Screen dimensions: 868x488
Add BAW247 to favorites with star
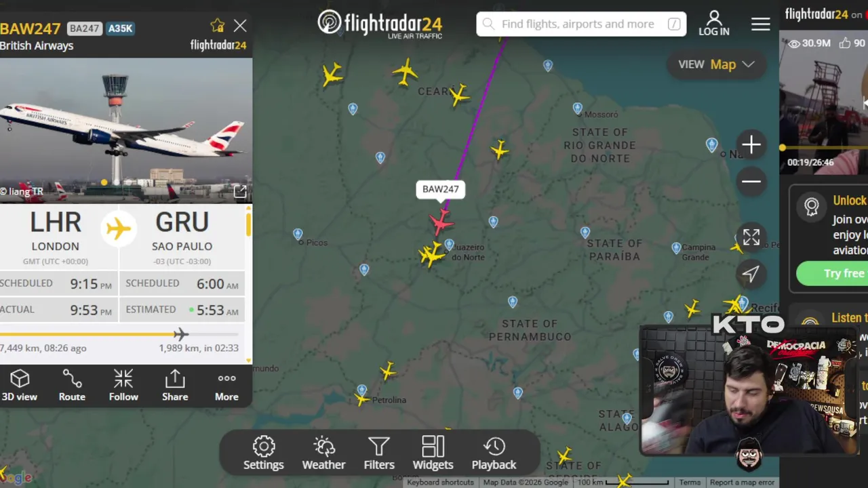click(217, 26)
